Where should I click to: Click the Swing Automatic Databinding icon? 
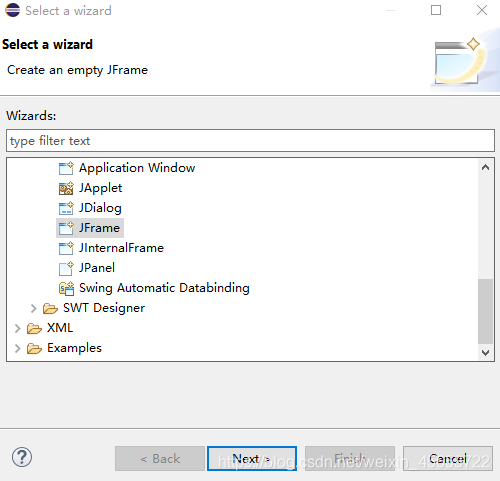pyautogui.click(x=66, y=288)
